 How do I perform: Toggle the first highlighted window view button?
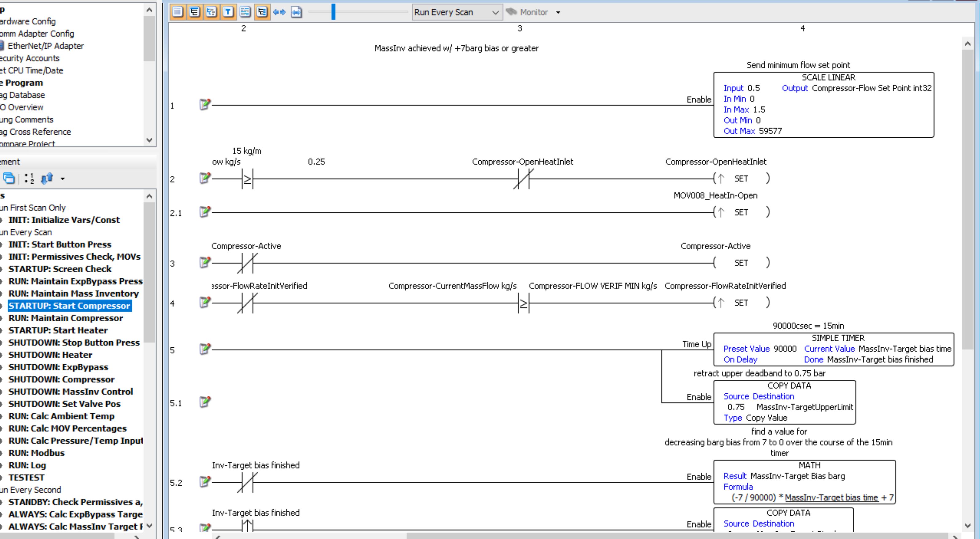click(177, 12)
